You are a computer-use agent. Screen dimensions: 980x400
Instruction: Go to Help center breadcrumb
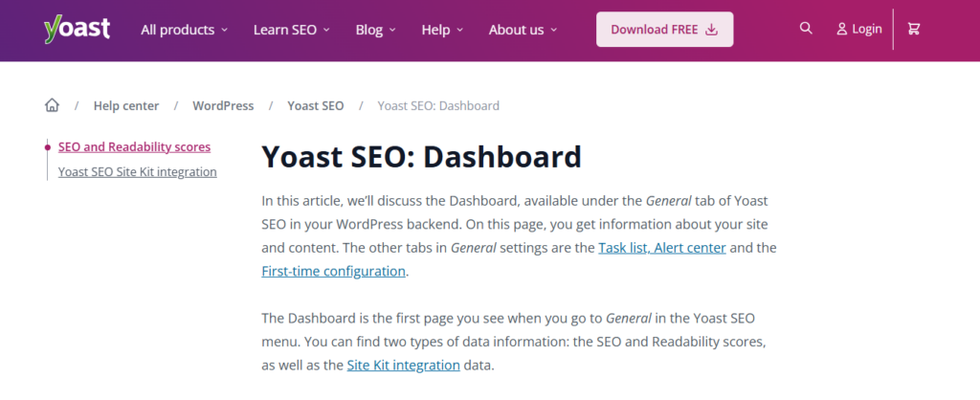point(126,105)
